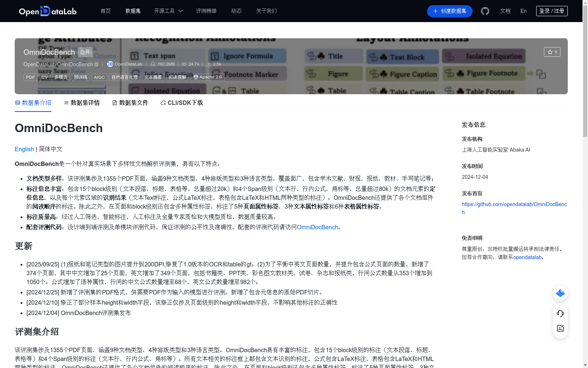
Task: Open the customer support headset icon
Action: 560,313
